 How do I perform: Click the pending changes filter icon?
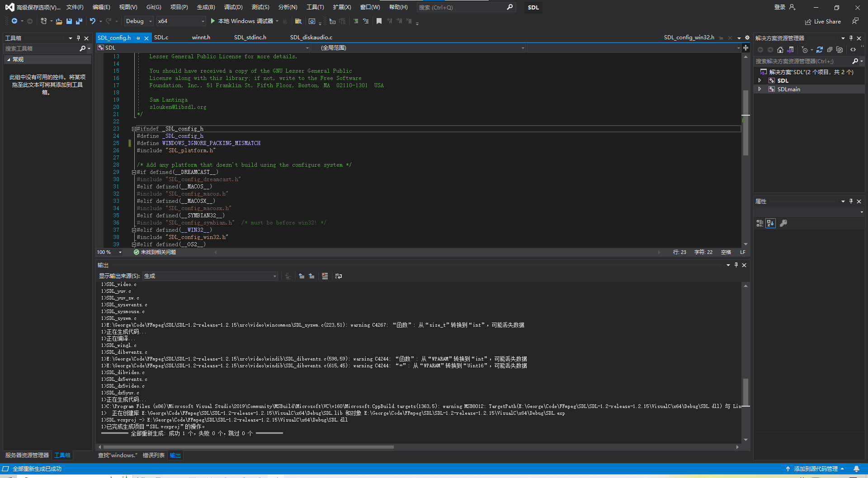805,50
